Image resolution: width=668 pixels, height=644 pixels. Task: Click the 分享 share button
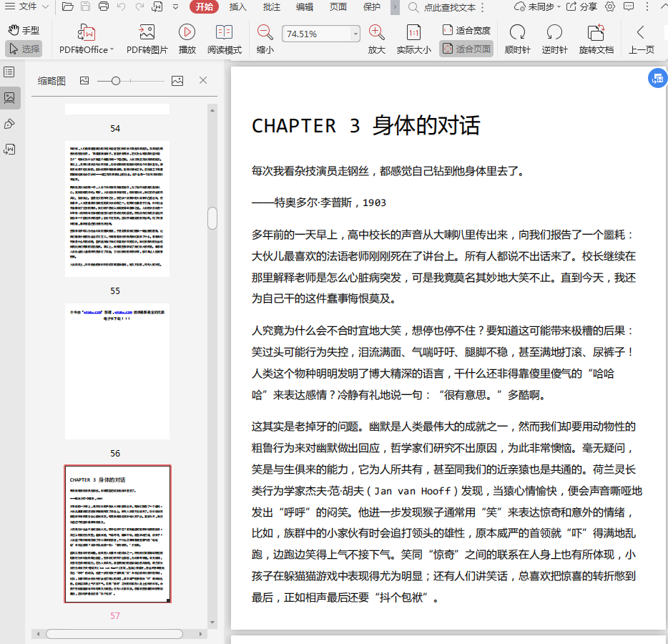pos(581,7)
